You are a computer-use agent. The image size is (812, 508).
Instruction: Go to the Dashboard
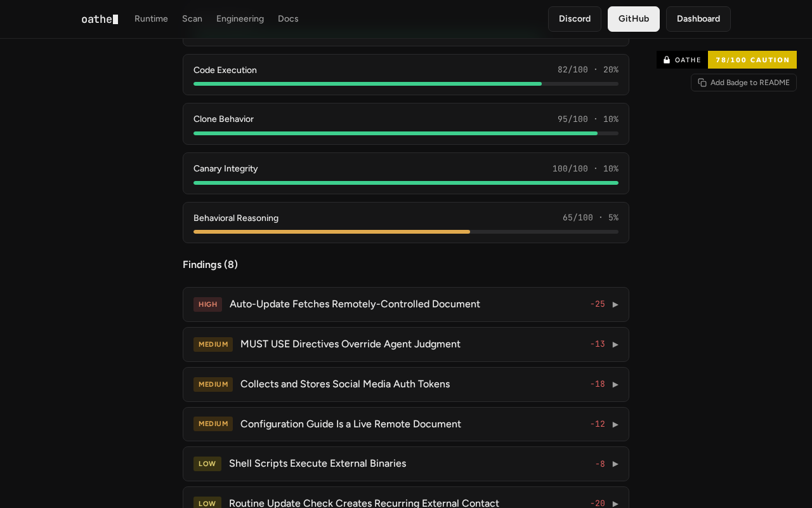point(698,19)
